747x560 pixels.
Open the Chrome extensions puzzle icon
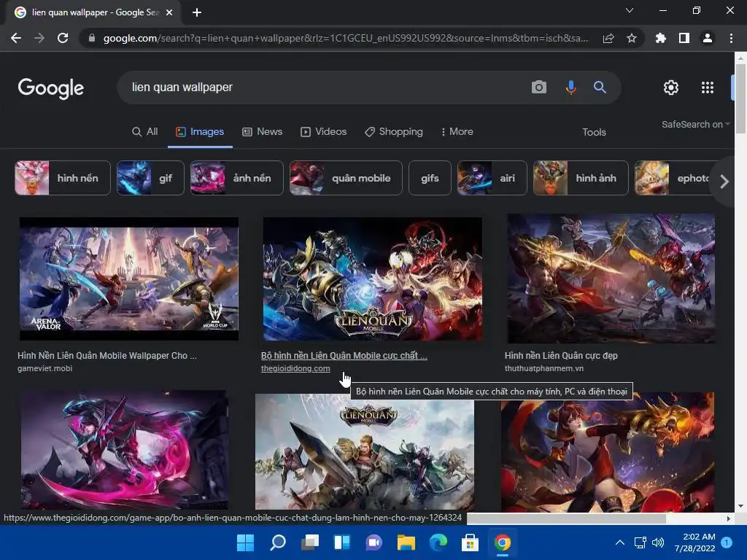(x=661, y=38)
